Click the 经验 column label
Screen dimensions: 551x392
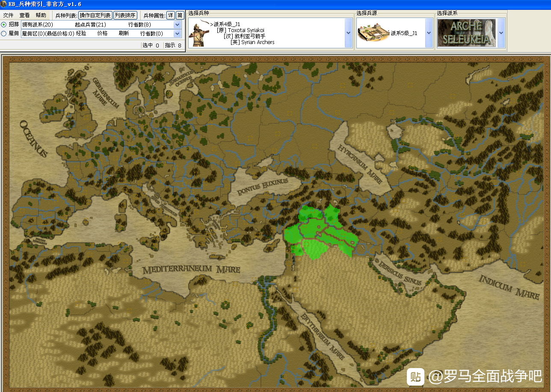point(81,33)
